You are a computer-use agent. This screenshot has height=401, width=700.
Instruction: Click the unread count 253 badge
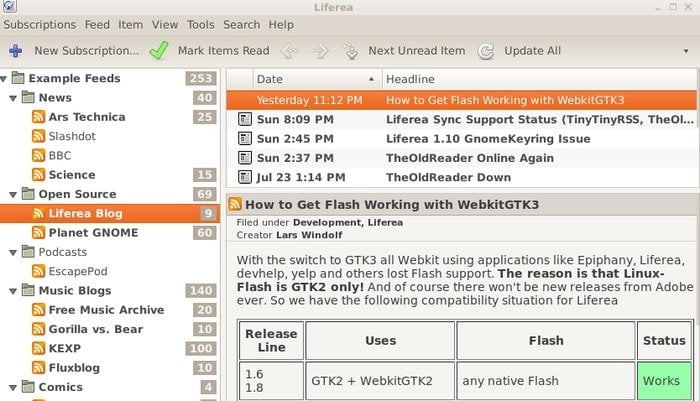[201, 78]
